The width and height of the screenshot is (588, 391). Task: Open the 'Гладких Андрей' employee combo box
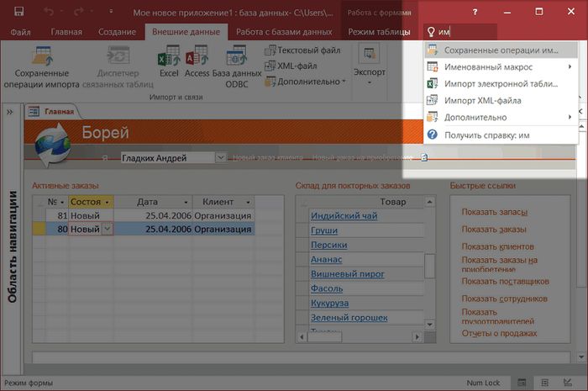[221, 157]
